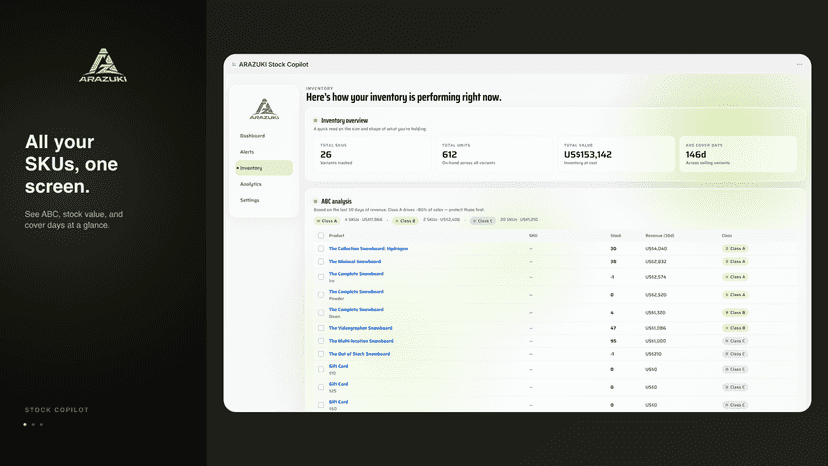Open The Complete Snowboard Ice variant link
The height and width of the screenshot is (466, 828).
click(x=356, y=274)
